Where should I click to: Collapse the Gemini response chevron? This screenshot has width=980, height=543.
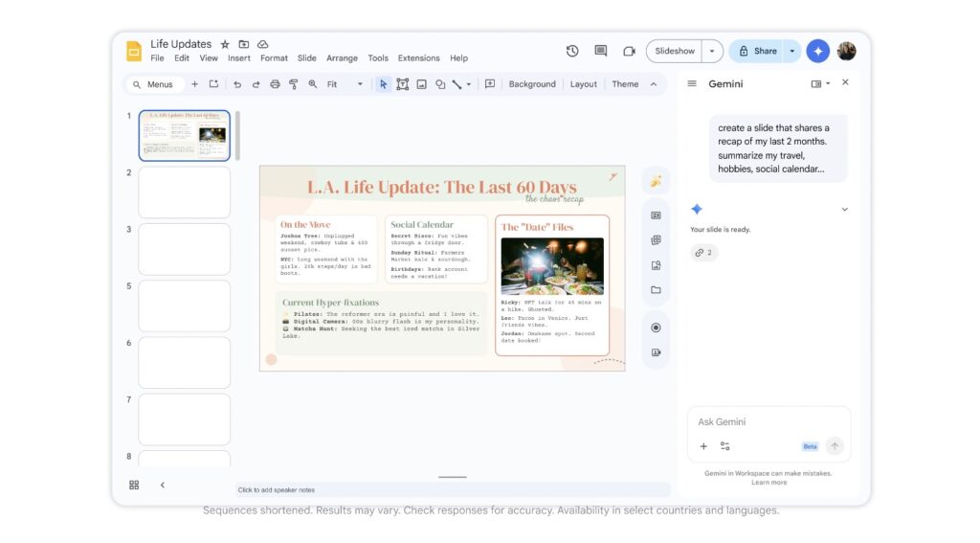click(844, 210)
